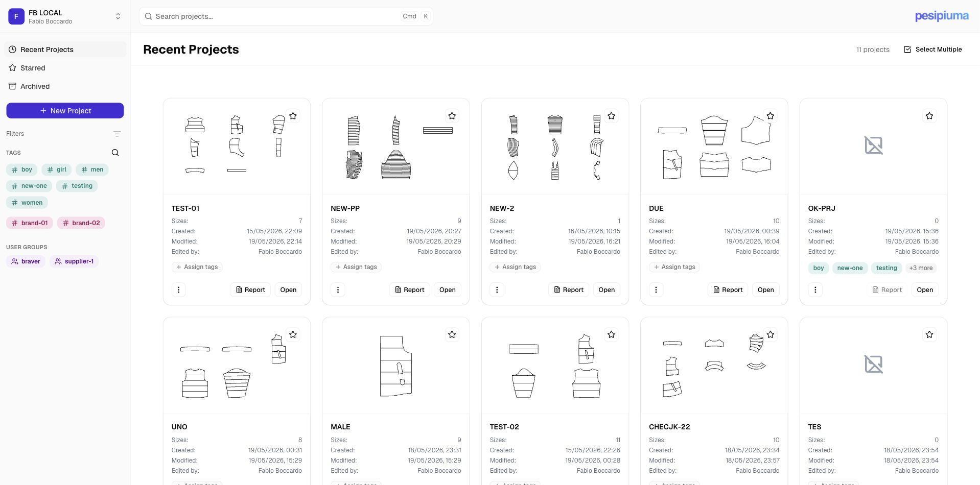Open more options menu for DUE
980x485 pixels.
click(x=656, y=289)
